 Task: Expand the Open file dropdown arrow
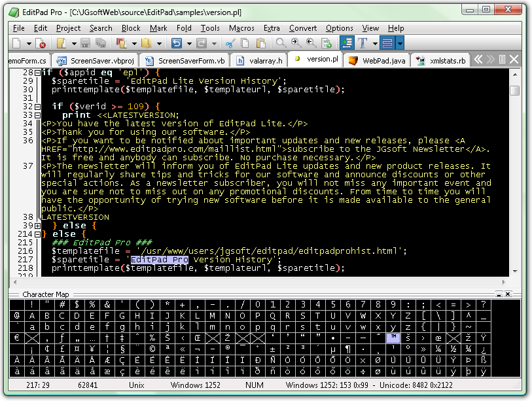(x=74, y=43)
